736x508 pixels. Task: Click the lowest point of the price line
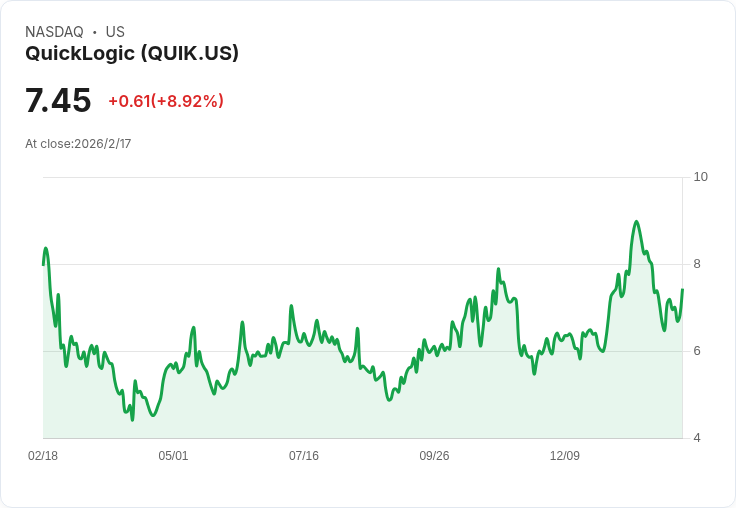click(132, 419)
